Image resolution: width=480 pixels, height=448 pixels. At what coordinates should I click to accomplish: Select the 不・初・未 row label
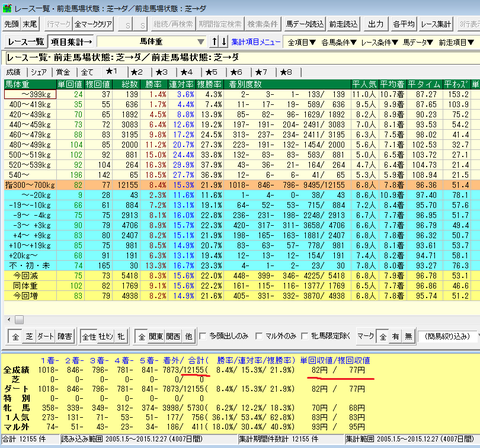click(30, 266)
